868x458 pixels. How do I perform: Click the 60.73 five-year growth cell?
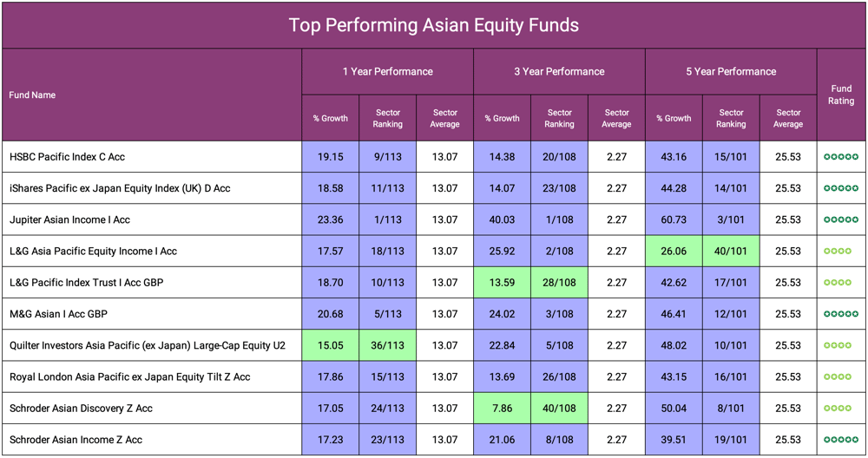click(x=674, y=219)
